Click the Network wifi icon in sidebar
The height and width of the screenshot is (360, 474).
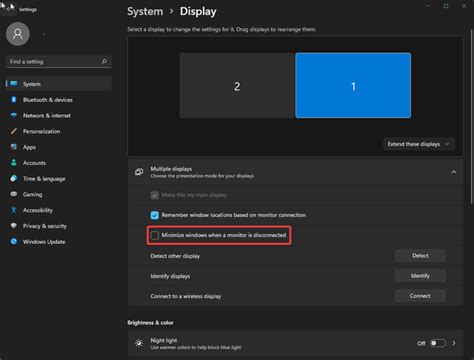(14, 115)
